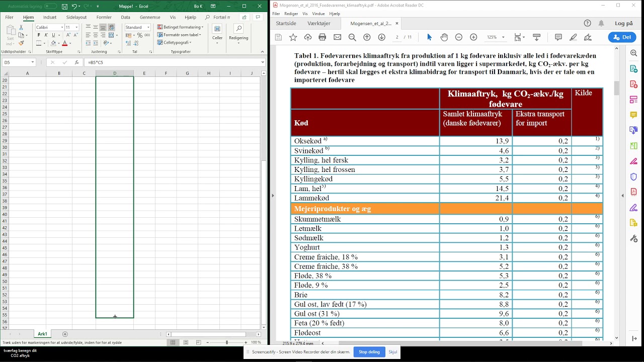Screen dimensions: 644x362
Task: Open the Formler ribbon tab
Action: 104,17
